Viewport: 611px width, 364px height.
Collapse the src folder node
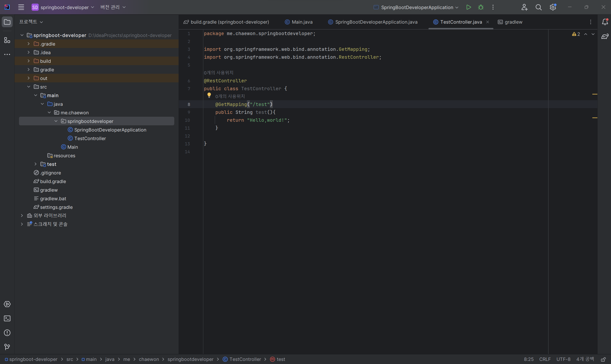tap(28, 87)
